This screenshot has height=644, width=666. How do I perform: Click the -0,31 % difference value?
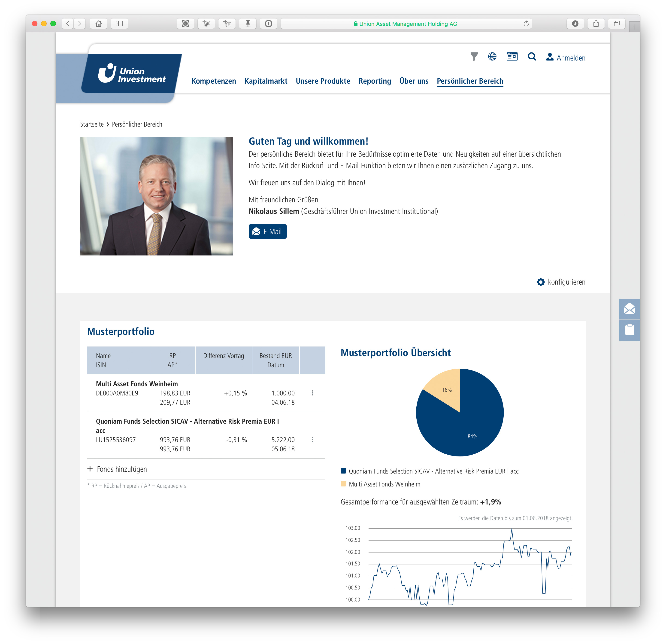coord(236,440)
